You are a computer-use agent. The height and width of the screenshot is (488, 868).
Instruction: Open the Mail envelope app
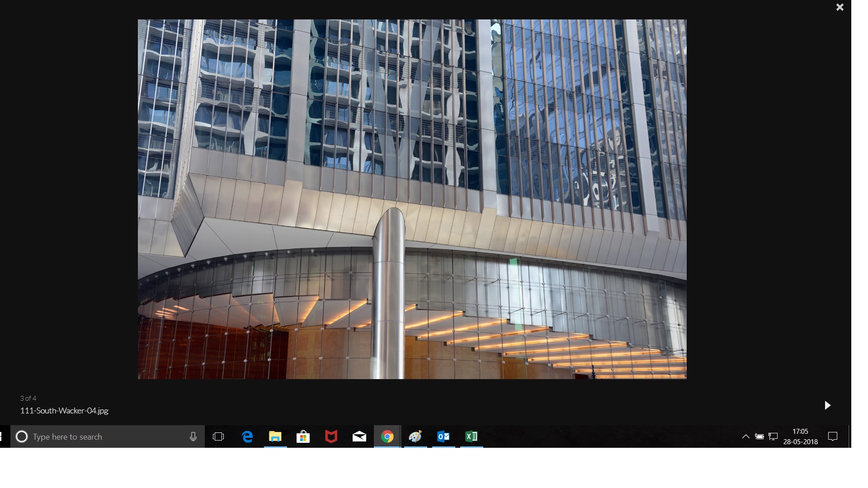pyautogui.click(x=359, y=437)
